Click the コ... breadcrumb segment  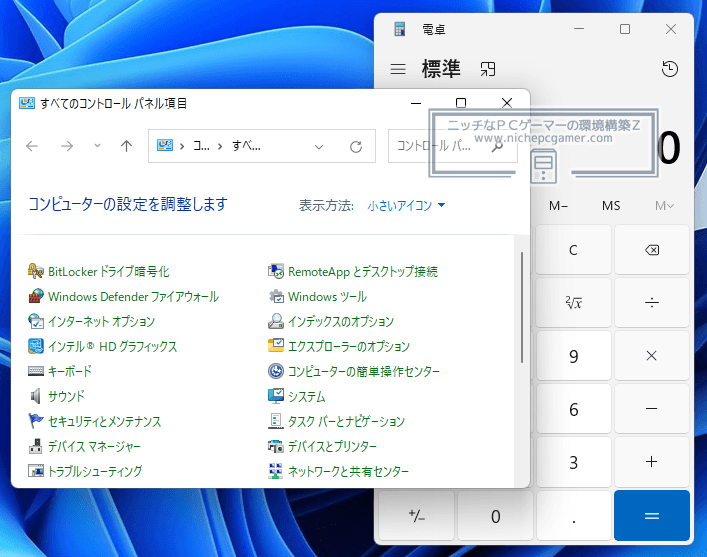(x=201, y=146)
